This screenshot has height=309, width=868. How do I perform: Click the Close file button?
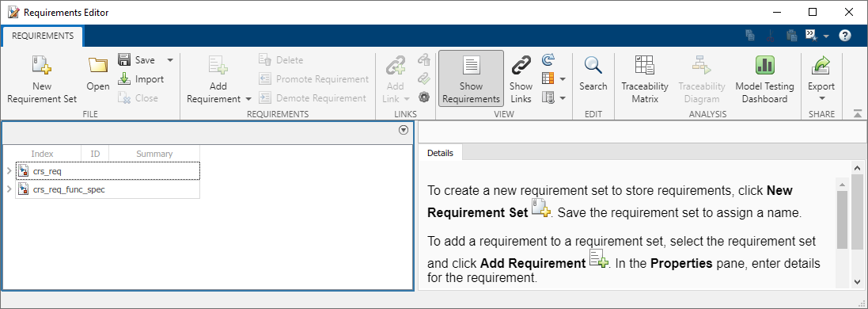pyautogui.click(x=138, y=98)
